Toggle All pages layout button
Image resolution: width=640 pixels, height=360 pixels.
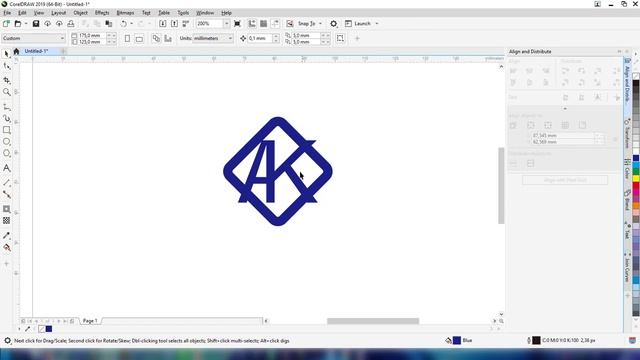click(156, 38)
